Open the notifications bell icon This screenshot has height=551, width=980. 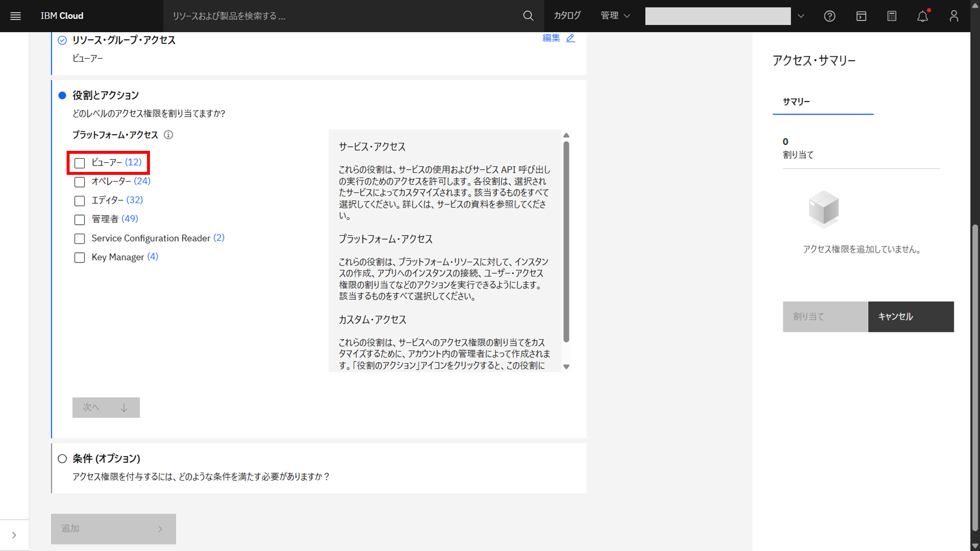click(x=923, y=16)
